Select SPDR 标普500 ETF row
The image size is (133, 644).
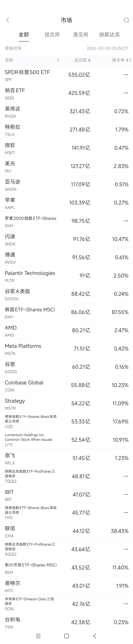tap(66, 75)
